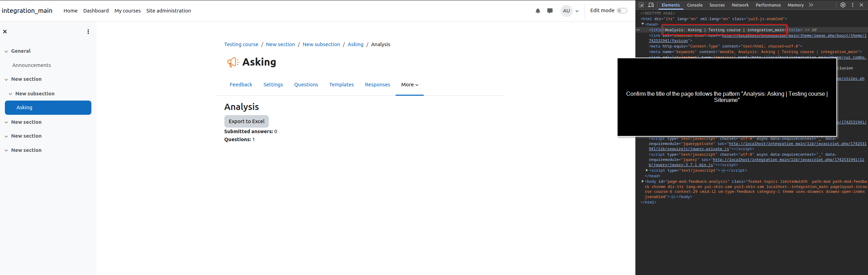Switch to the Console DevTools tab
The width and height of the screenshot is (868, 275).
[695, 5]
